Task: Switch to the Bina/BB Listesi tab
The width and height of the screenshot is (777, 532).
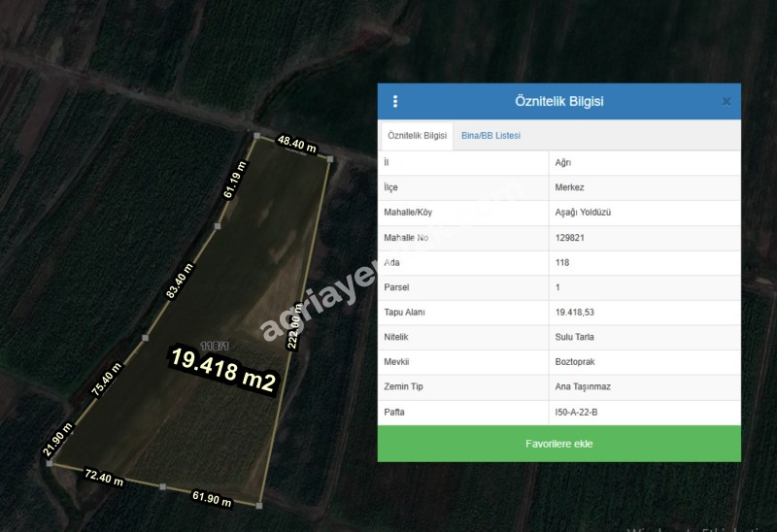Action: click(490, 136)
